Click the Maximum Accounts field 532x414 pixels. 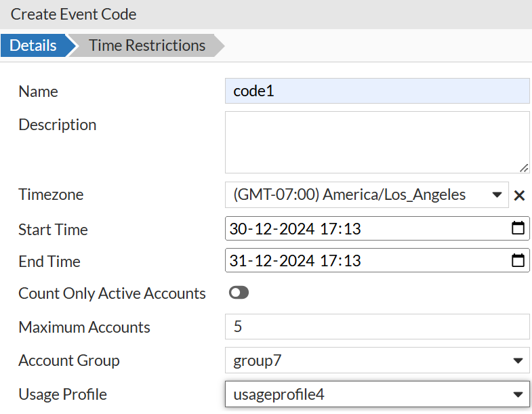point(377,327)
